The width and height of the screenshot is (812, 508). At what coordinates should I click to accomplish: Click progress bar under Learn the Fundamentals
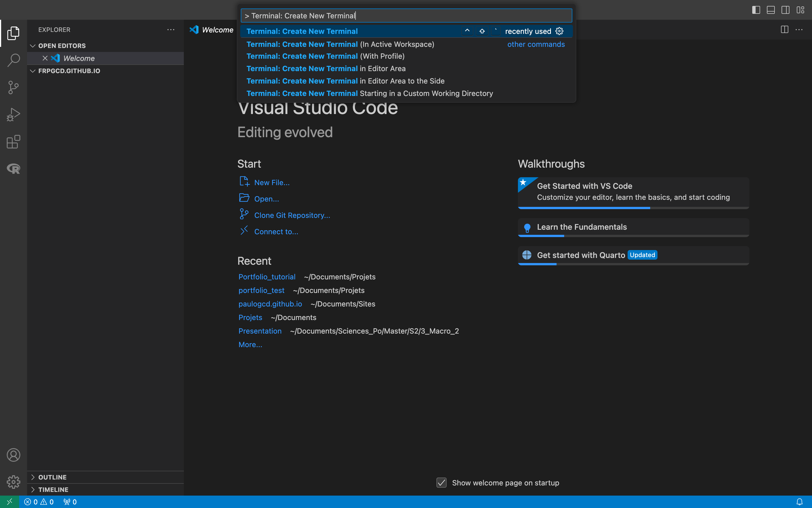click(634, 236)
